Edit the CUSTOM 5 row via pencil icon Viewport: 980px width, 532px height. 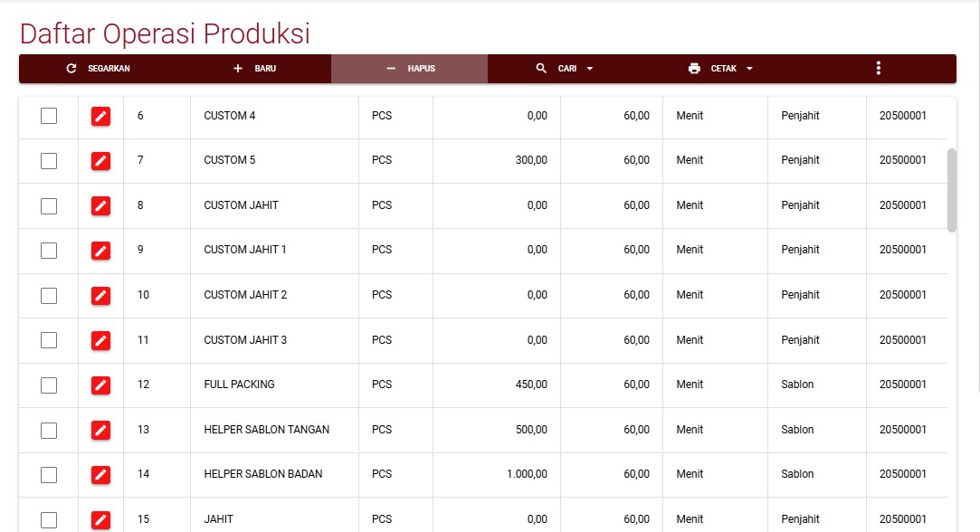click(x=100, y=161)
